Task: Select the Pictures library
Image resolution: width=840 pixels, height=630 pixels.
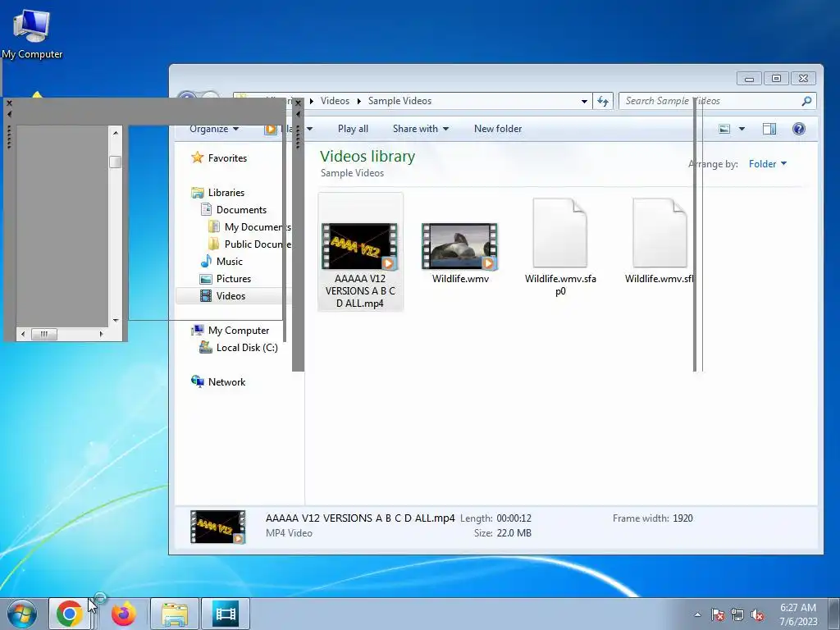Action: pos(234,279)
